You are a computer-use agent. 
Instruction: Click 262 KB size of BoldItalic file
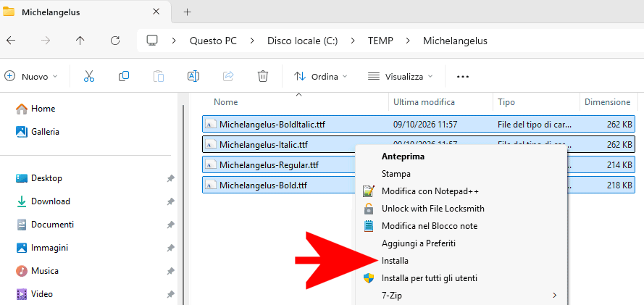click(x=619, y=124)
